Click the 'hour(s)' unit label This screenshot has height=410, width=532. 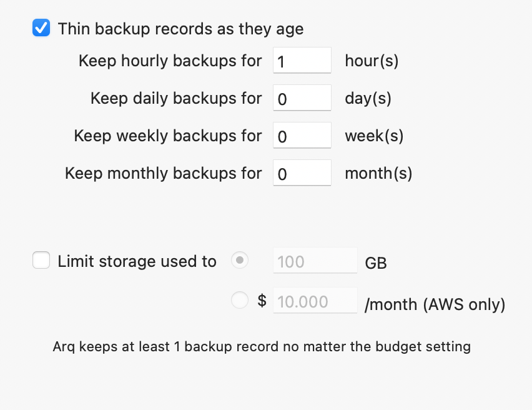tap(372, 61)
